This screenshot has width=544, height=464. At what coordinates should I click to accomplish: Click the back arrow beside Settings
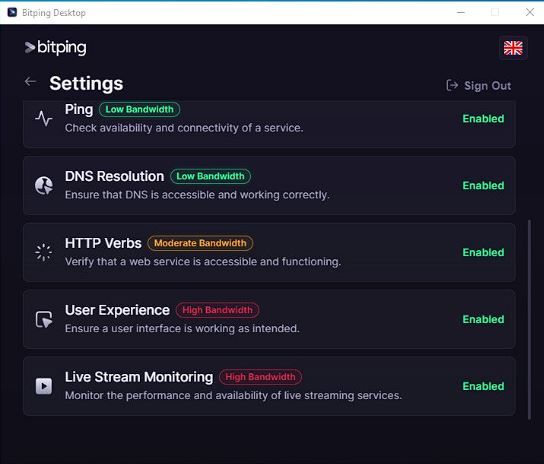click(x=31, y=82)
